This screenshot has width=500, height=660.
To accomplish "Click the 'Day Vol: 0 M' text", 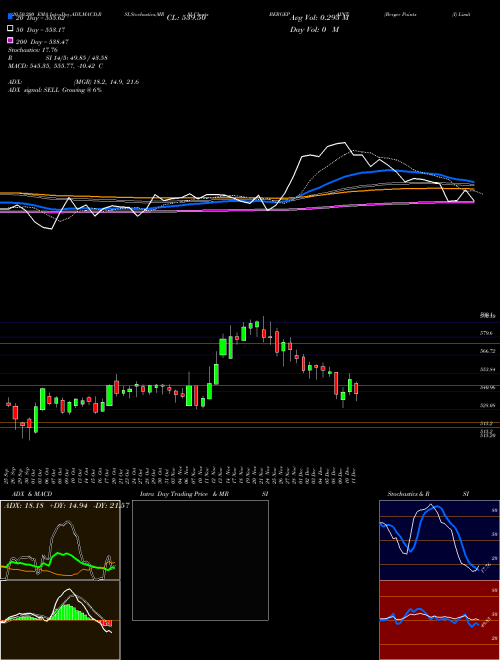I will point(314,29).
